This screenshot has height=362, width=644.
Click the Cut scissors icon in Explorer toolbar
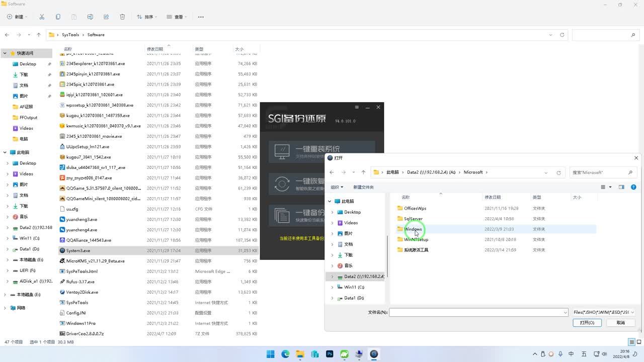coord(42,17)
